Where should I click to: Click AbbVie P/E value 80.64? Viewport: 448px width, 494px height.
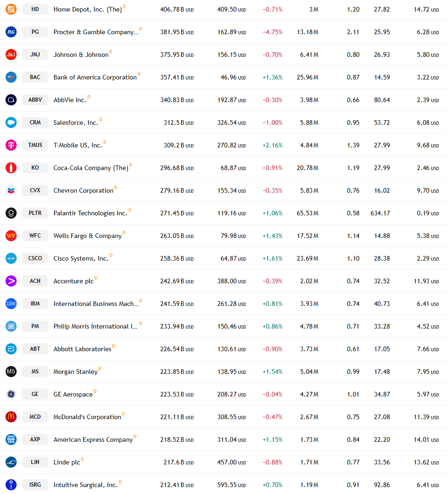coord(382,100)
